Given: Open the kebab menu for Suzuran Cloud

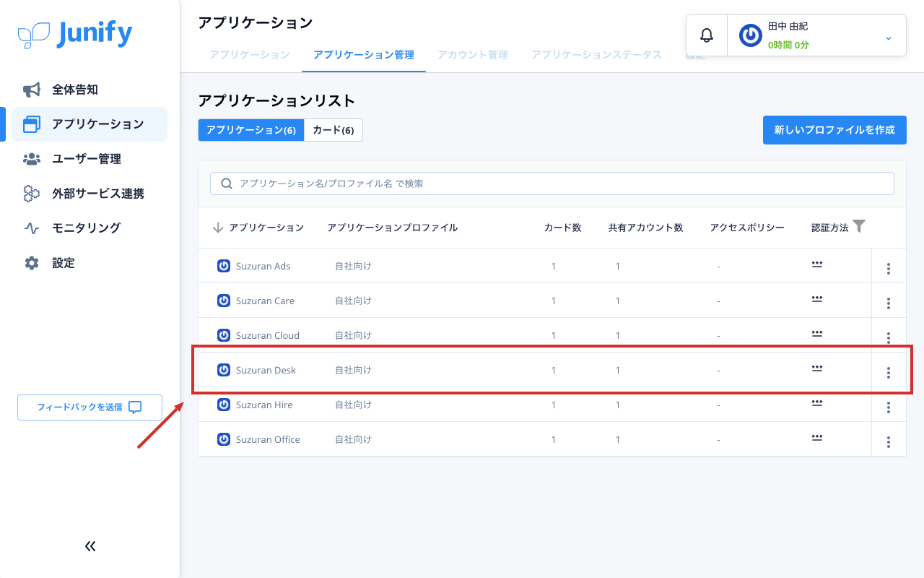Looking at the screenshot, I should coord(889,338).
